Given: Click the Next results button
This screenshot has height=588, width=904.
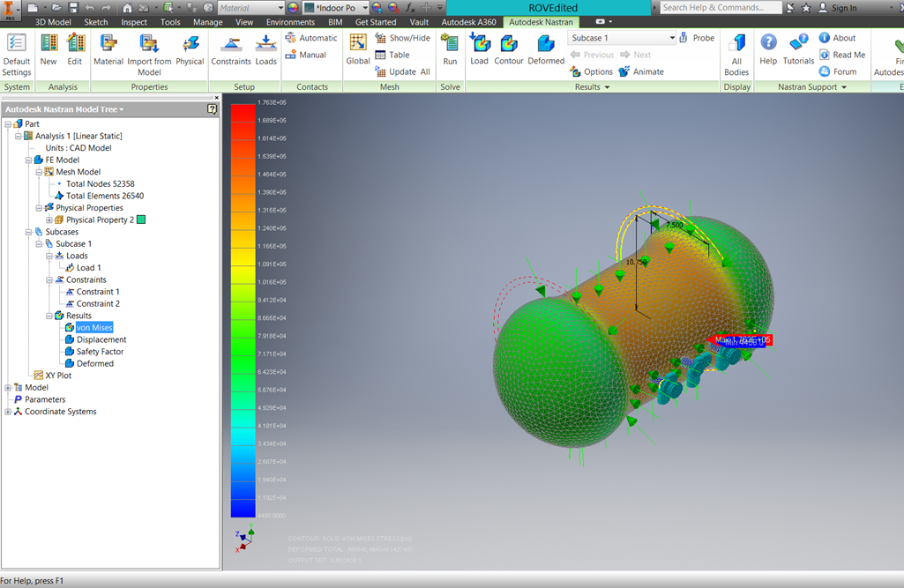Looking at the screenshot, I should (x=635, y=55).
